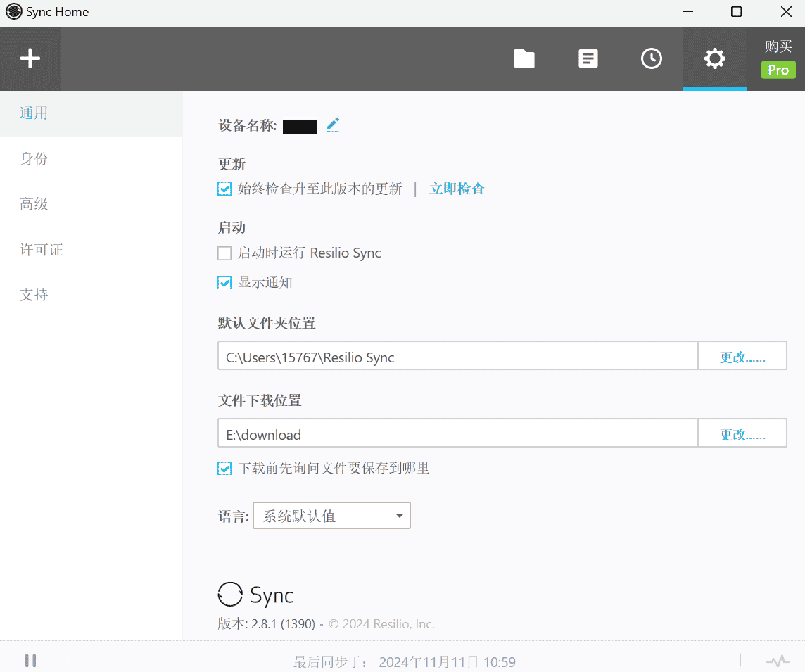Open the history clock icon
Image resolution: width=805 pixels, height=672 pixels.
[652, 58]
